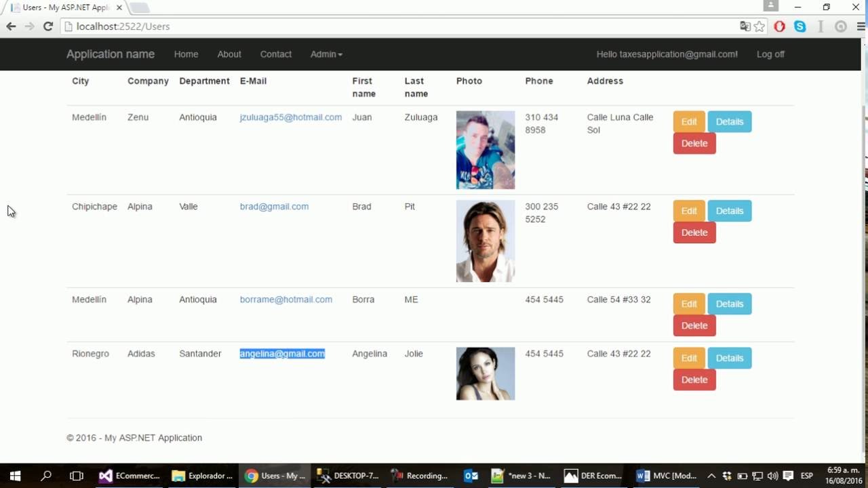Show hidden tray icons chevron
This screenshot has width=868, height=488.
pyautogui.click(x=711, y=476)
